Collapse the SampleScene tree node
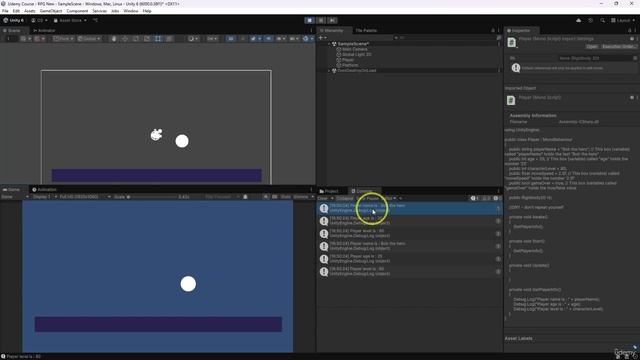The width and height of the screenshot is (640, 360). pyautogui.click(x=329, y=44)
